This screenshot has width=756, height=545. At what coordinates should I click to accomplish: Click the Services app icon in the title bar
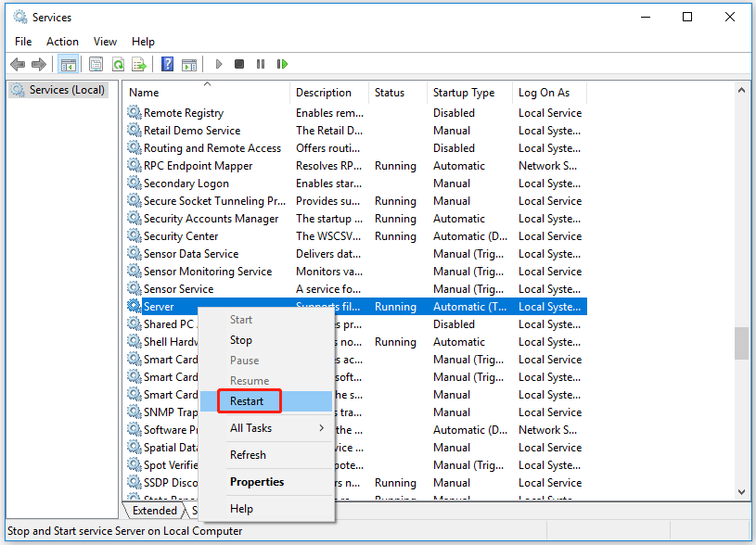coord(20,17)
